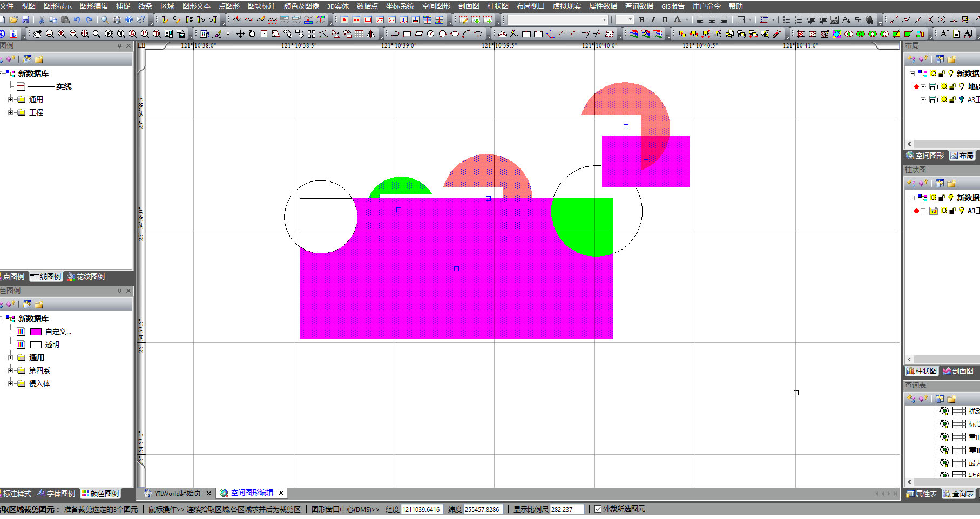The image size is (980, 519).
Task: Pin the 色图例 panel
Action: [x=119, y=291]
